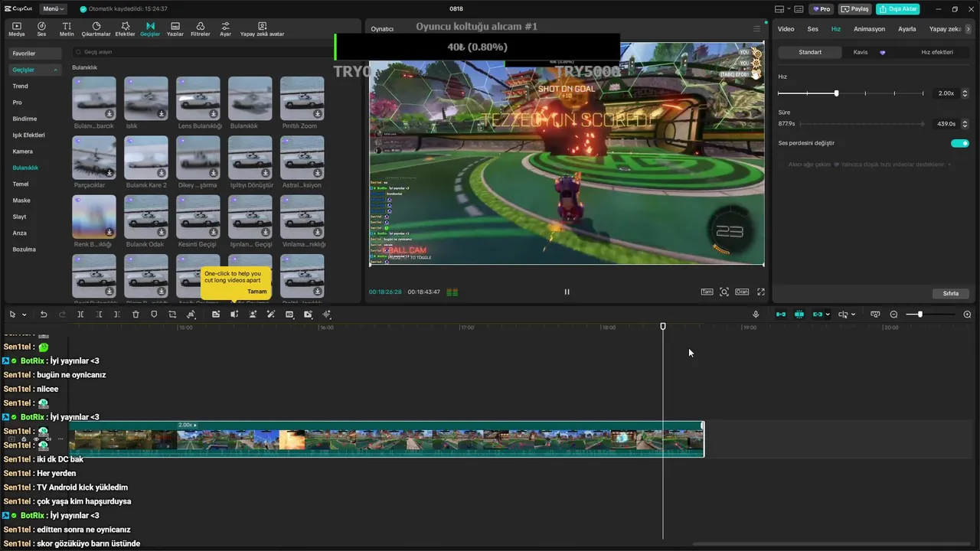Click the Pro upgrade button
Image resolution: width=980 pixels, height=551 pixels.
[822, 9]
